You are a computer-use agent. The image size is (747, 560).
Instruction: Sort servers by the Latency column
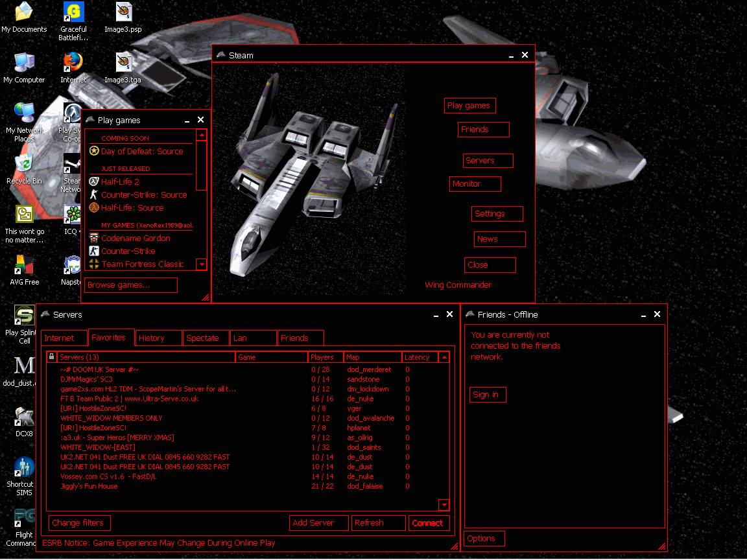(x=420, y=357)
